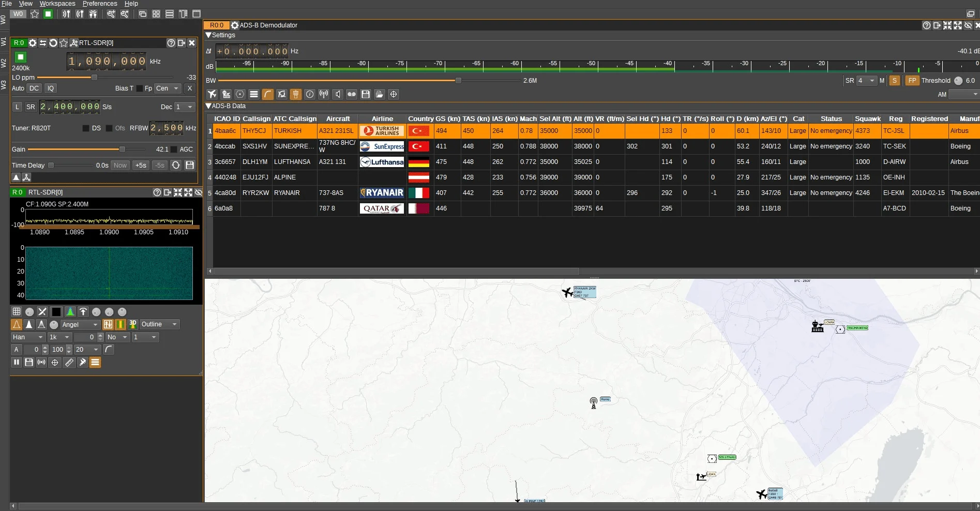The width and height of the screenshot is (980, 511).
Task: Click the +5s time delay button
Action: point(141,166)
